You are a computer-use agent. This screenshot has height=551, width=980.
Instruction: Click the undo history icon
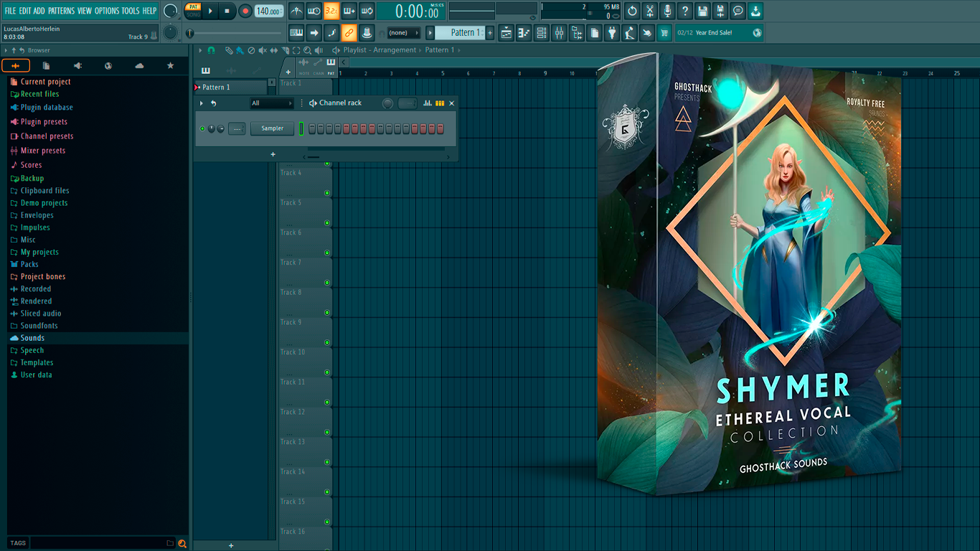(x=632, y=11)
